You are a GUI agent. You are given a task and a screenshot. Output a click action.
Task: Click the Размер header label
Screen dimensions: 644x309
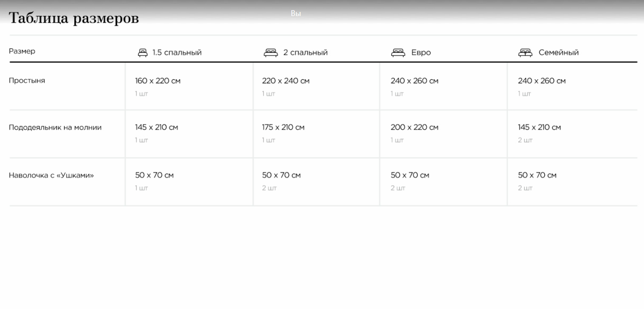pyautogui.click(x=22, y=51)
